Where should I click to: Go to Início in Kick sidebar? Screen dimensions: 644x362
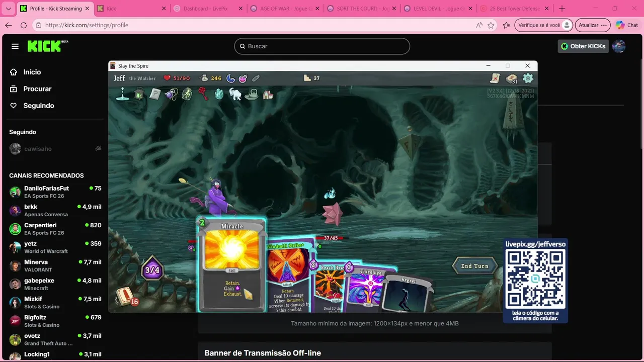point(32,72)
